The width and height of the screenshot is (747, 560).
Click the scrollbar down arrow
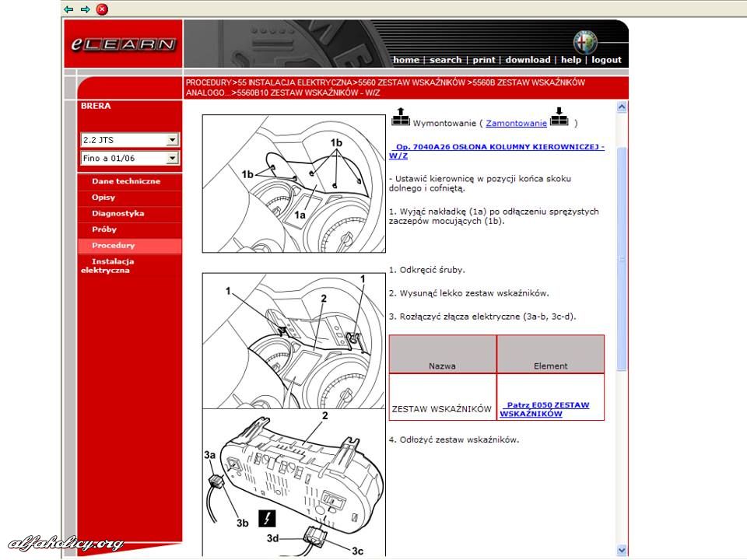coord(622,550)
